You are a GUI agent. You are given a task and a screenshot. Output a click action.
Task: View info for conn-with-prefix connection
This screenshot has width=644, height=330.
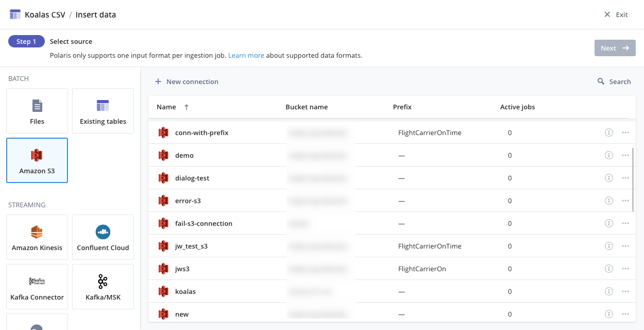[608, 133]
